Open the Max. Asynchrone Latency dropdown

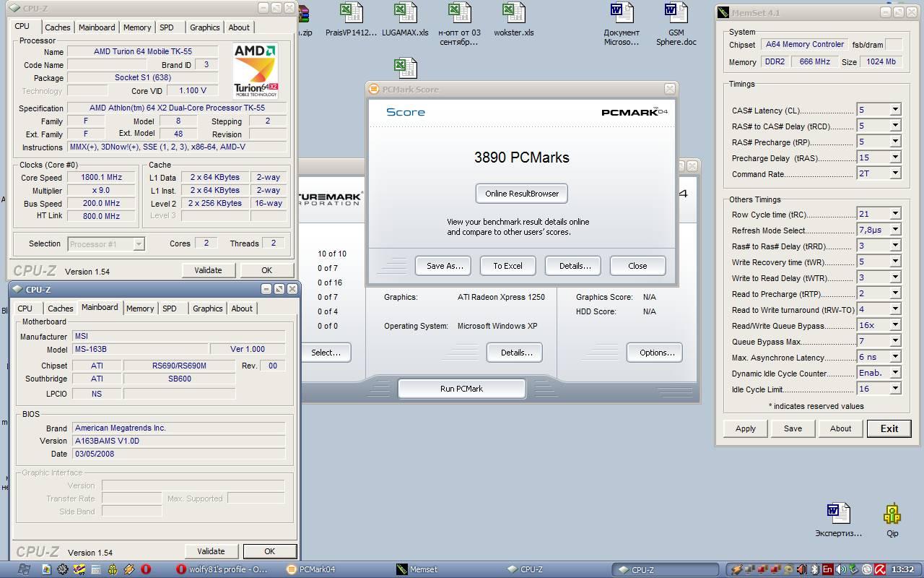click(895, 357)
